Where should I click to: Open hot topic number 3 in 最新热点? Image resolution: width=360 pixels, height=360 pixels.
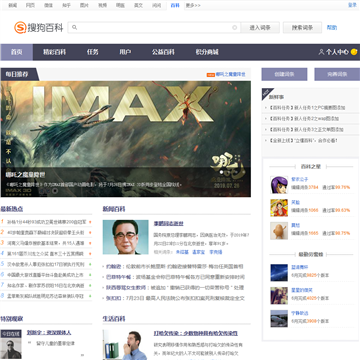[x=45, y=243]
